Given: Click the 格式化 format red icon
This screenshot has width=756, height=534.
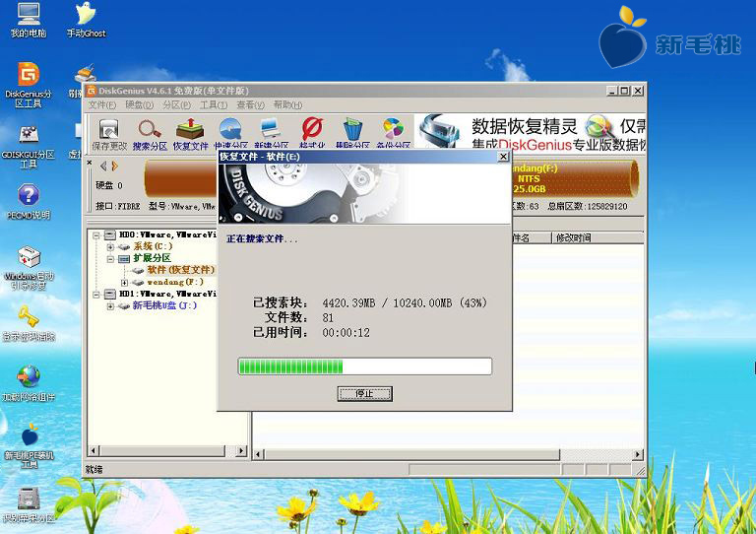Looking at the screenshot, I should click(x=312, y=133).
